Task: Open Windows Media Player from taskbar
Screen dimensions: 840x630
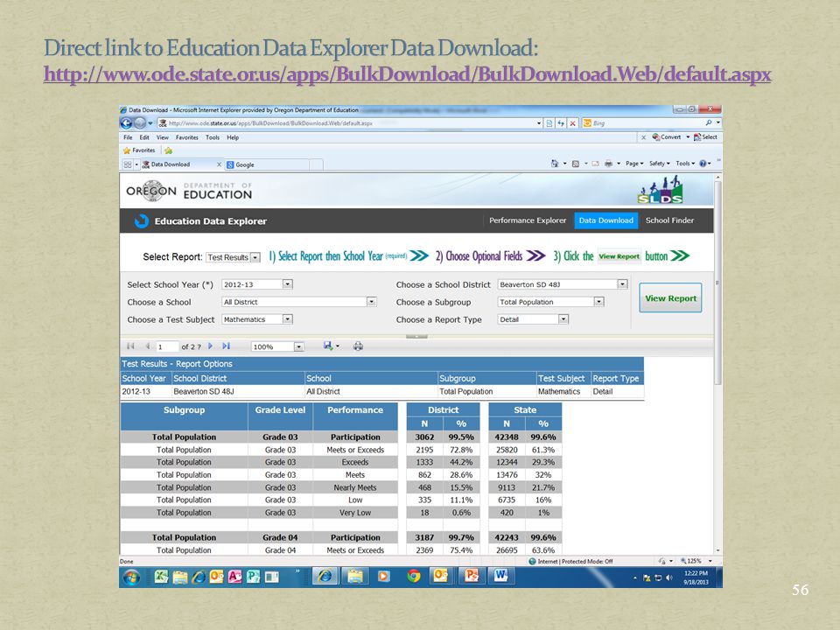Action: pos(383,576)
